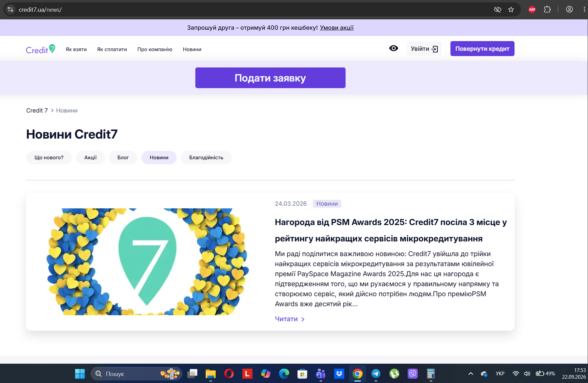Viewport: 588px width, 383px height.
Task: Follow the Читати link with chevron
Action: (x=290, y=319)
